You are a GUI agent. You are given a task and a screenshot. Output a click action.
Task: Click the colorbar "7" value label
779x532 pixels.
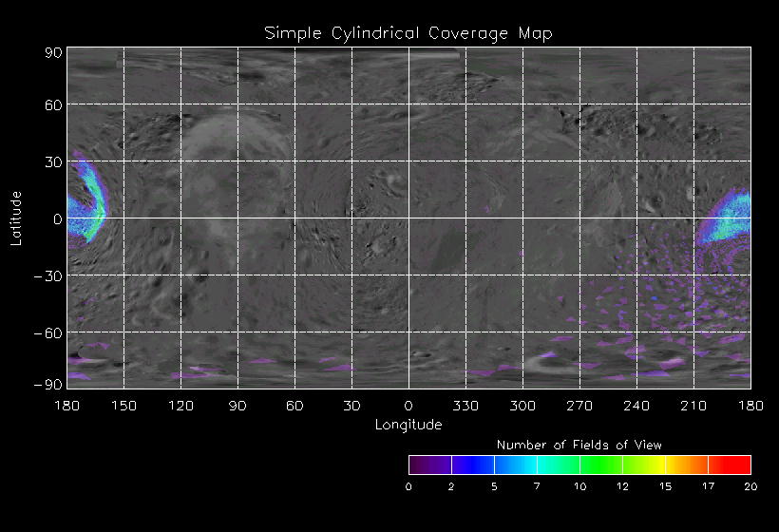[x=537, y=486]
